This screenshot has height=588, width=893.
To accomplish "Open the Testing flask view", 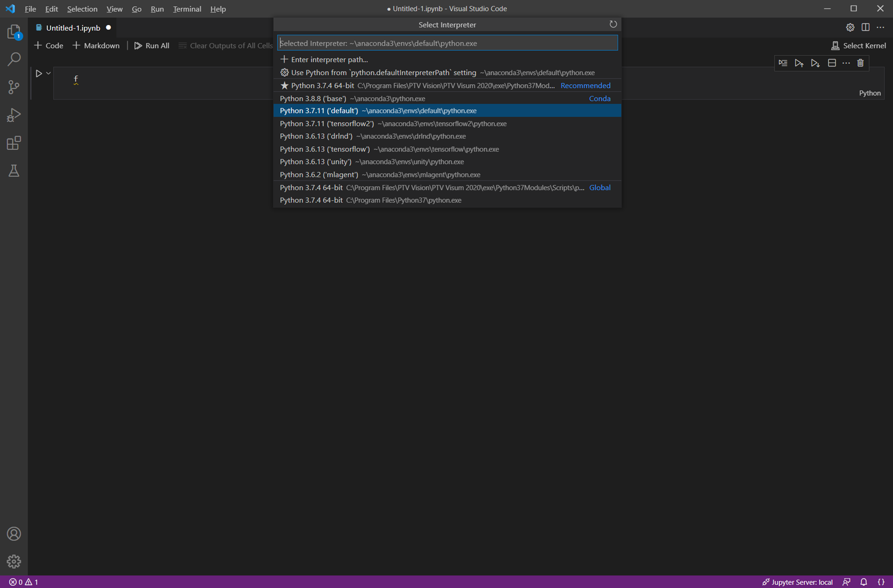I will 14,171.
